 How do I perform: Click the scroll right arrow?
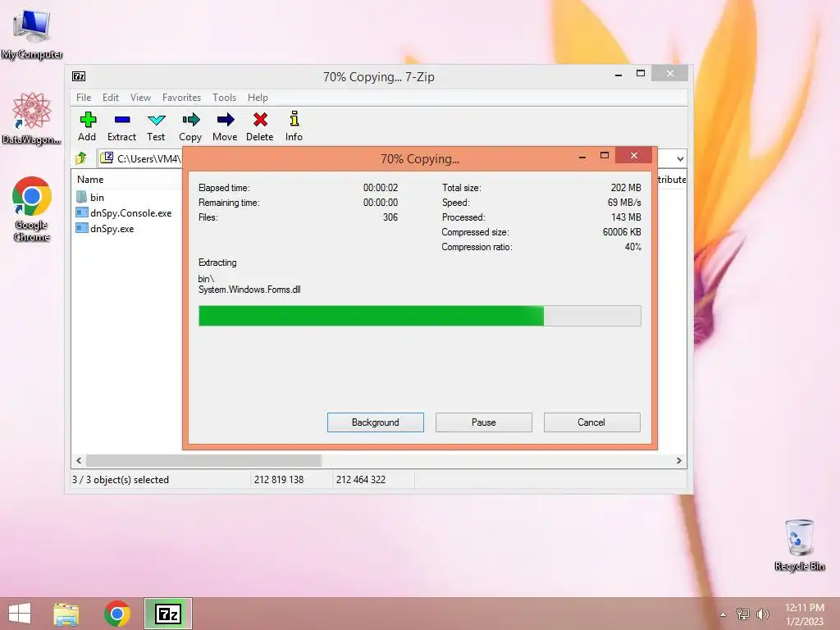tap(678, 461)
